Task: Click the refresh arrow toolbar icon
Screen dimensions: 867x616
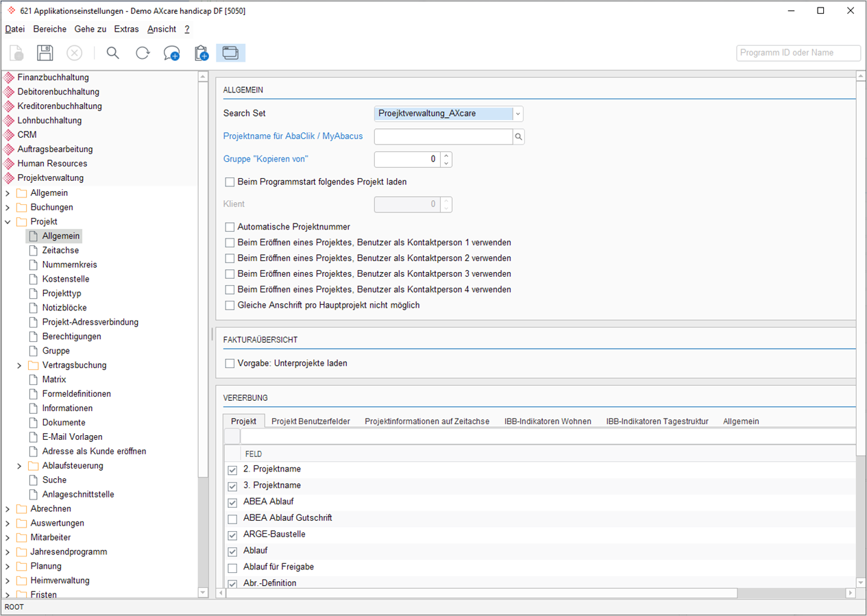Action: coord(143,53)
